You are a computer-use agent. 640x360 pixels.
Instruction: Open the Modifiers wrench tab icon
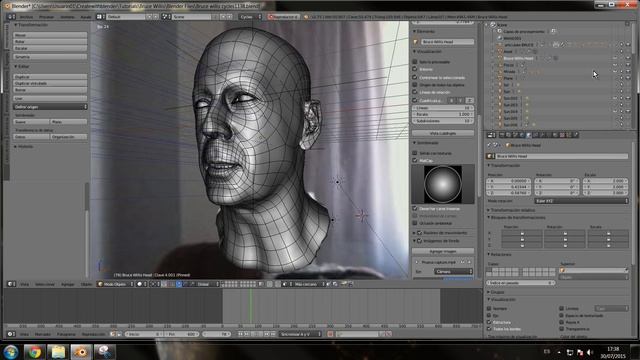[x=542, y=135]
